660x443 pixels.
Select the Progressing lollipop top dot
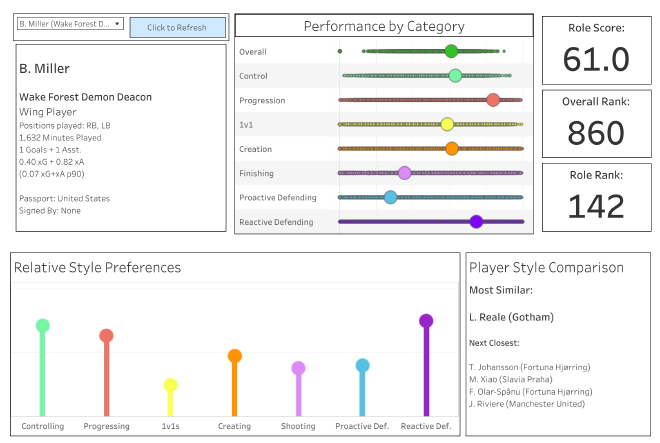pyautogui.click(x=106, y=336)
